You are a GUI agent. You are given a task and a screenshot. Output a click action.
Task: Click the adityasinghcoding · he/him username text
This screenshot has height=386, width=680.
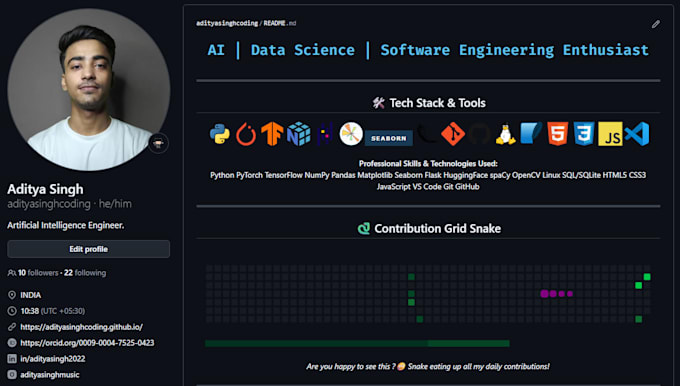pos(69,204)
